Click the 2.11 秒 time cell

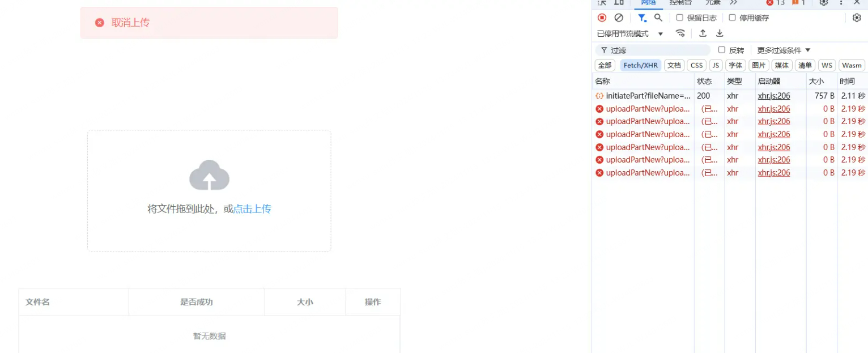point(853,96)
